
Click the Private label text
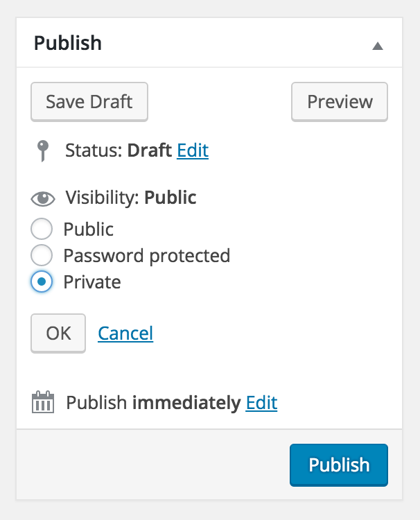pyautogui.click(x=92, y=282)
